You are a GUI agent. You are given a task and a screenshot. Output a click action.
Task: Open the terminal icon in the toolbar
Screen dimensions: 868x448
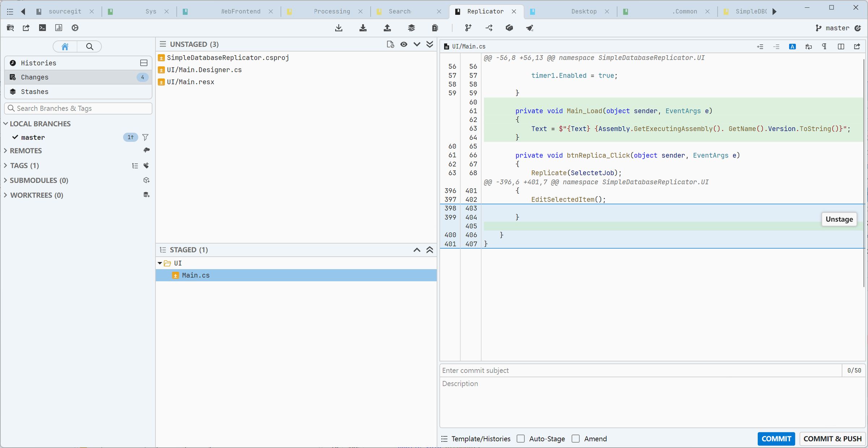pos(42,28)
